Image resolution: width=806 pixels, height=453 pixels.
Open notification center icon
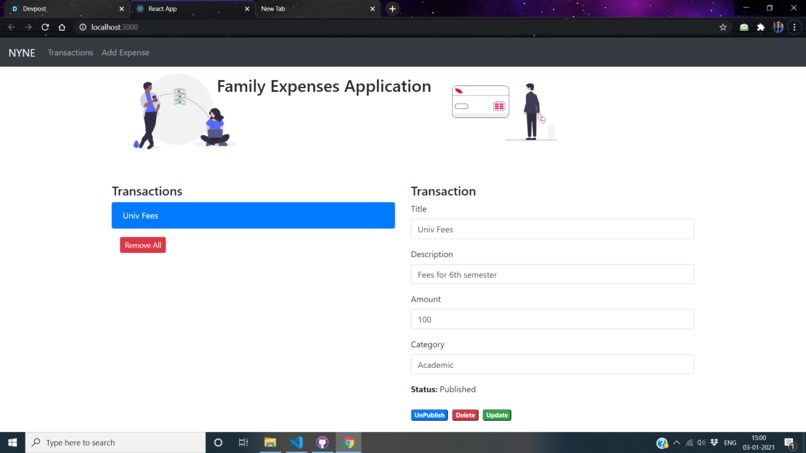pyautogui.click(x=790, y=442)
